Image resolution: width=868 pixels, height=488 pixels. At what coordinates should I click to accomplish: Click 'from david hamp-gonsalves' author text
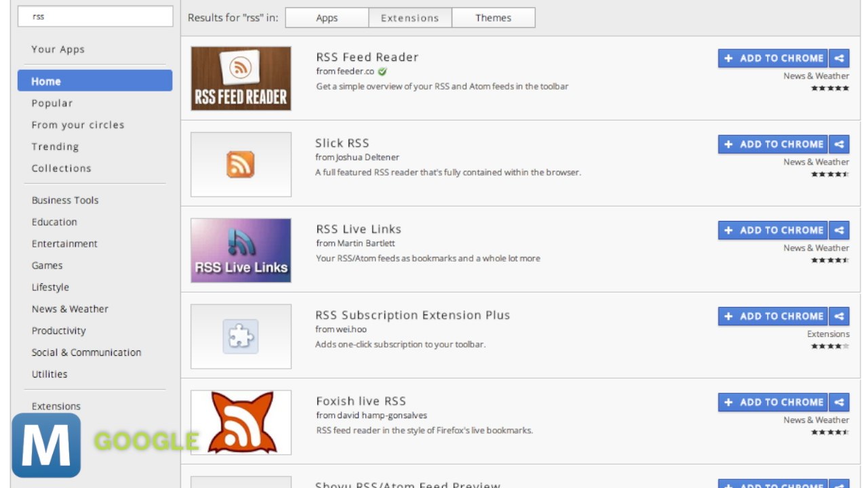coord(372,415)
